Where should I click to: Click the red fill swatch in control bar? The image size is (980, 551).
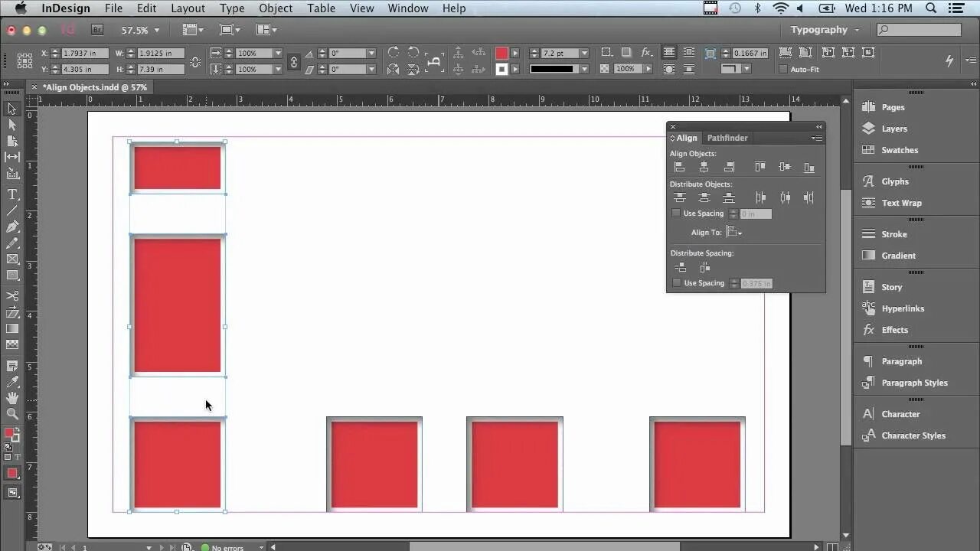click(x=501, y=53)
